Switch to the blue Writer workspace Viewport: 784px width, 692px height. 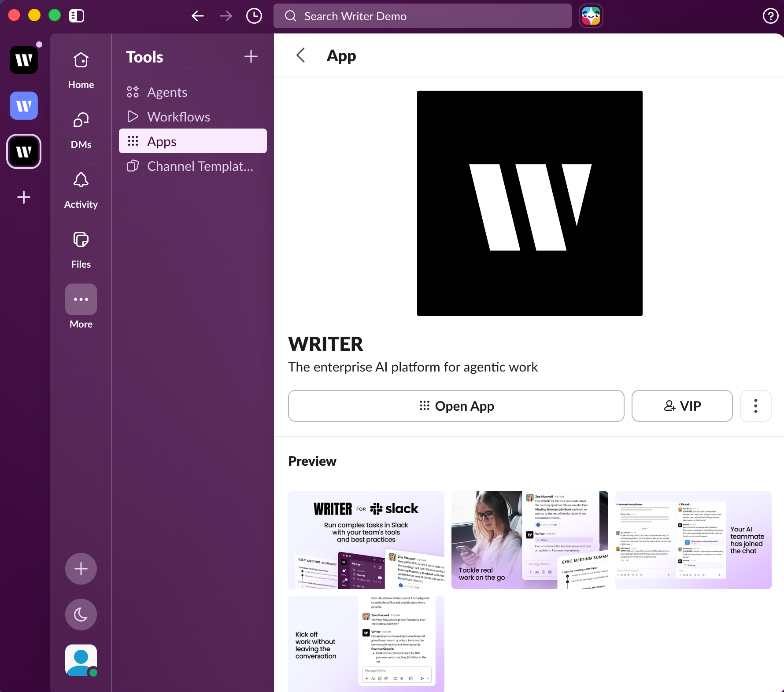(24, 106)
